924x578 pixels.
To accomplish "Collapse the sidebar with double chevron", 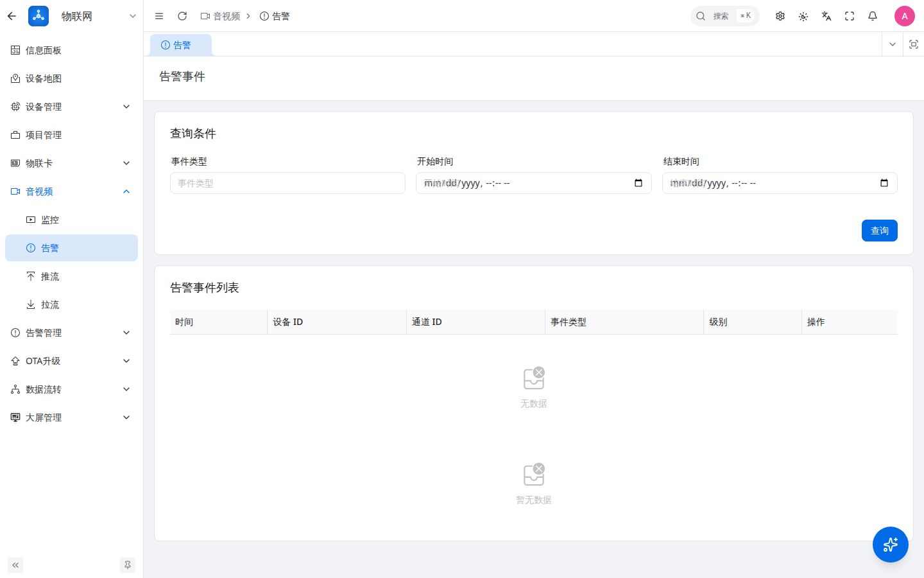I will [15, 565].
